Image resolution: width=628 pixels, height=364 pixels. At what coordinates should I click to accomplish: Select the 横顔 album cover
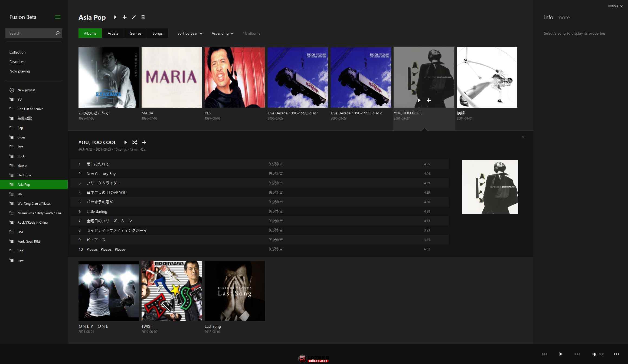pyautogui.click(x=487, y=77)
